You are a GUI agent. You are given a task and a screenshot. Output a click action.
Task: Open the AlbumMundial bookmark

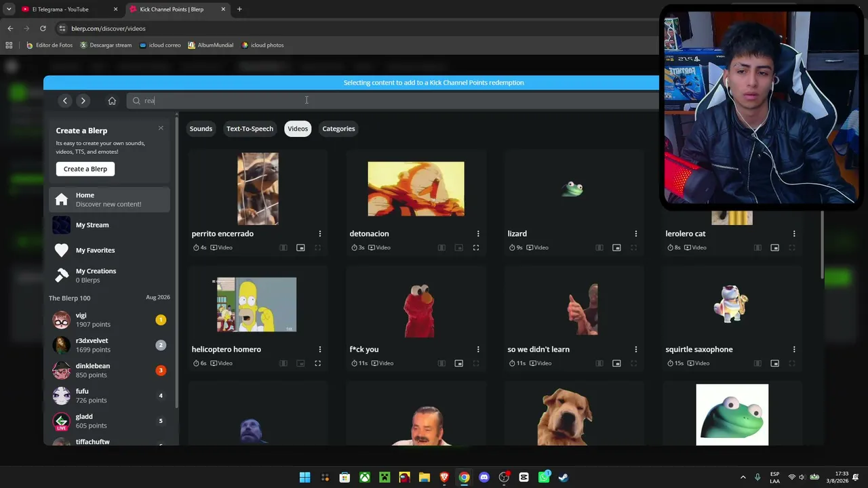[x=211, y=45]
